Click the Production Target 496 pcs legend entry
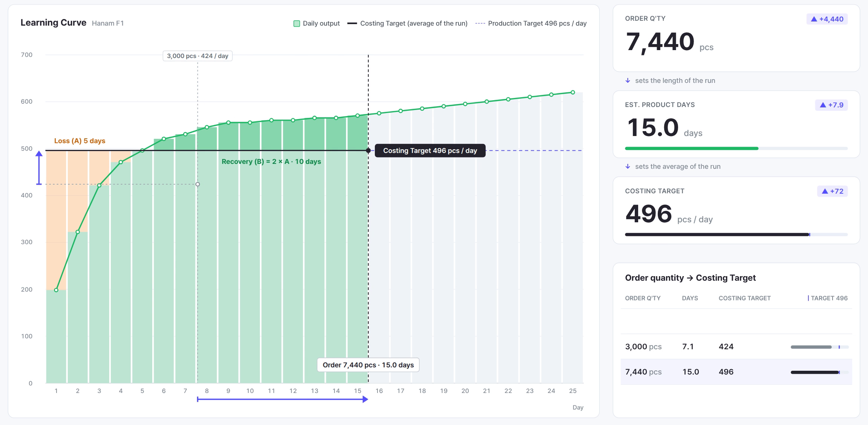Screen dimensions: 868x425 (x=531, y=23)
